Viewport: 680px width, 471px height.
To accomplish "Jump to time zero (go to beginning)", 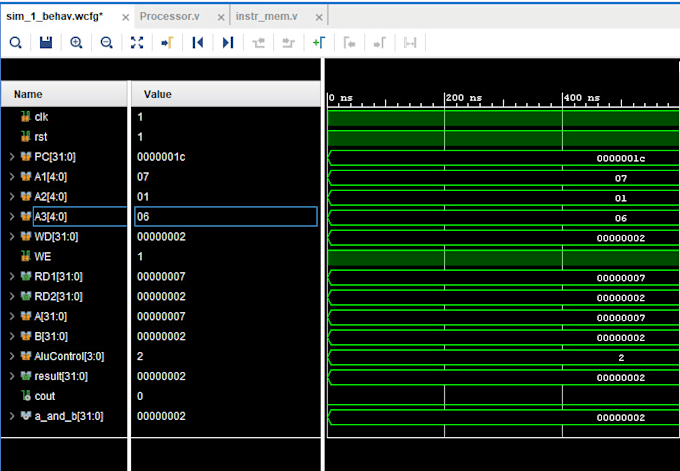I will 198,42.
